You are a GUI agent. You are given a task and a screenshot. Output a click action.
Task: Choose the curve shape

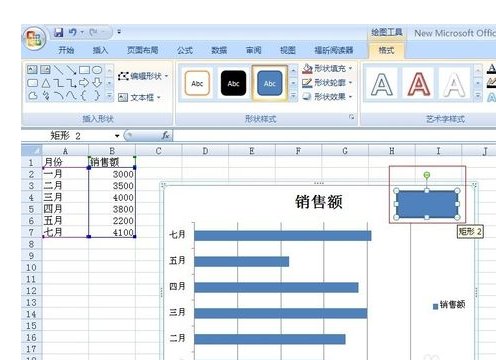pos(71,96)
